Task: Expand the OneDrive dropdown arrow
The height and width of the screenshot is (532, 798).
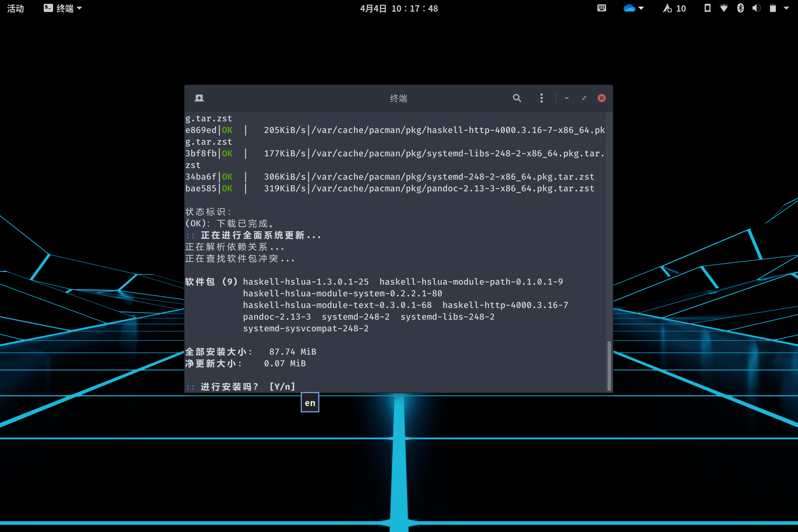Action: [x=641, y=8]
